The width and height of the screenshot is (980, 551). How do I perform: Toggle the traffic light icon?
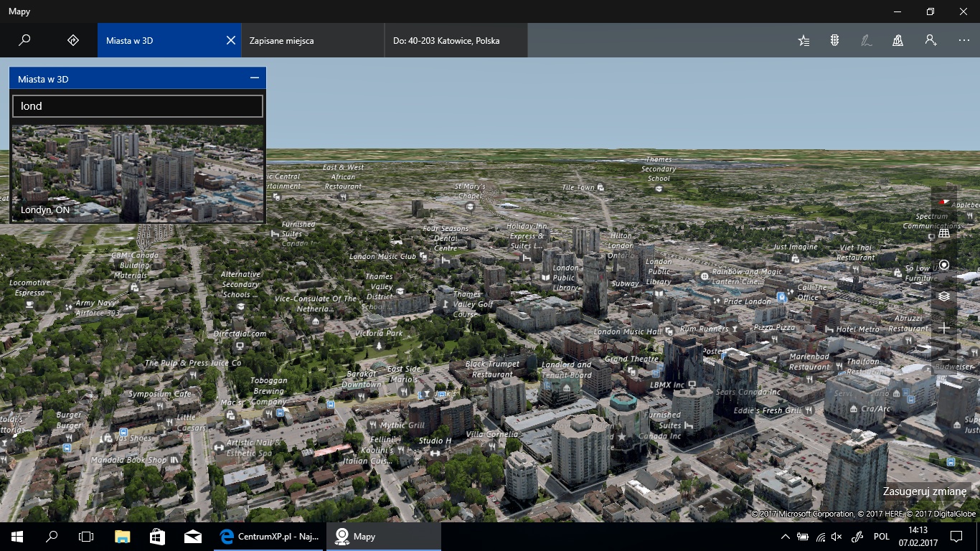point(834,41)
